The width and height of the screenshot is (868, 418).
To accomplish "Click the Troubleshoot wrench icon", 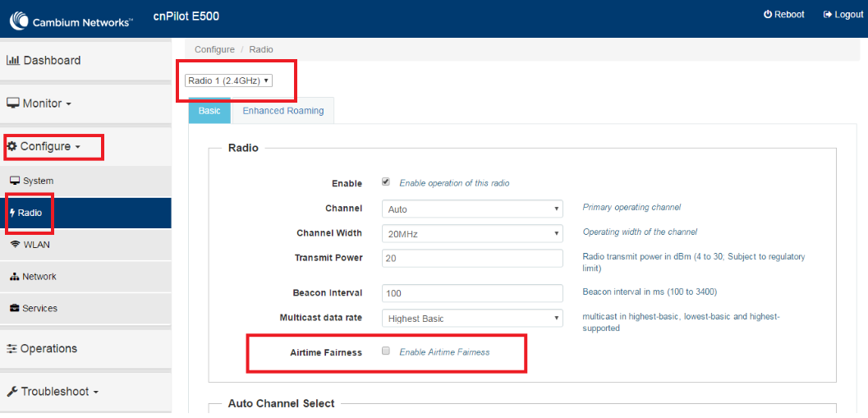I will pos(12,392).
